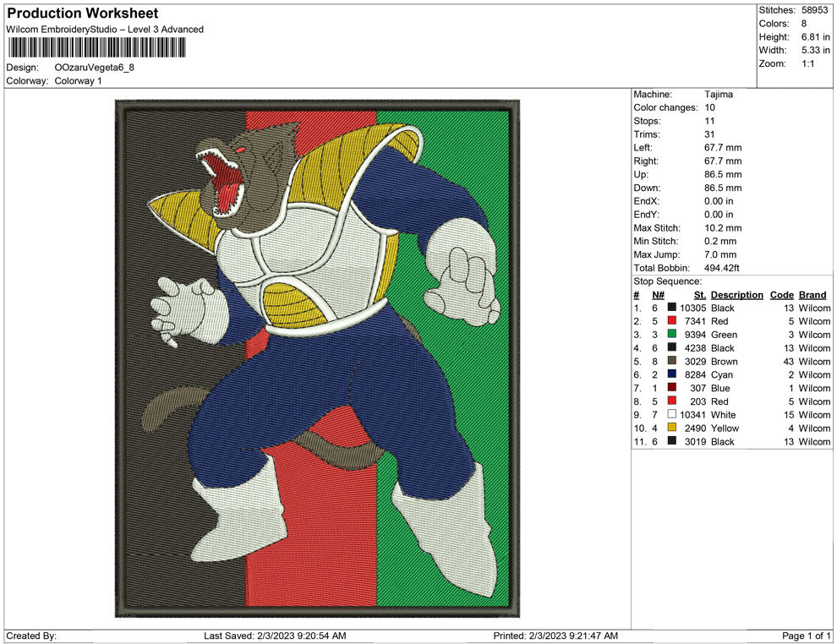The width and height of the screenshot is (837, 644).
Task: Click the 'Printed: 2/3/2023 9:21:47 AM' text
Action: click(x=555, y=636)
